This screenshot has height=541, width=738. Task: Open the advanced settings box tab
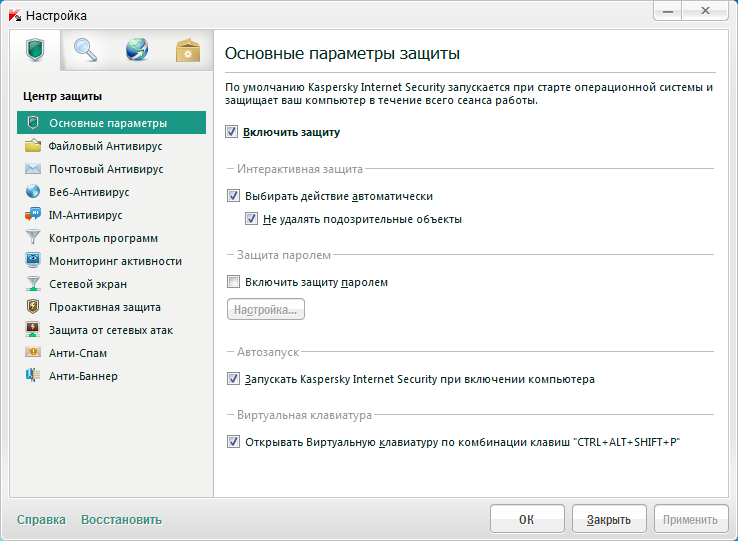[188, 50]
